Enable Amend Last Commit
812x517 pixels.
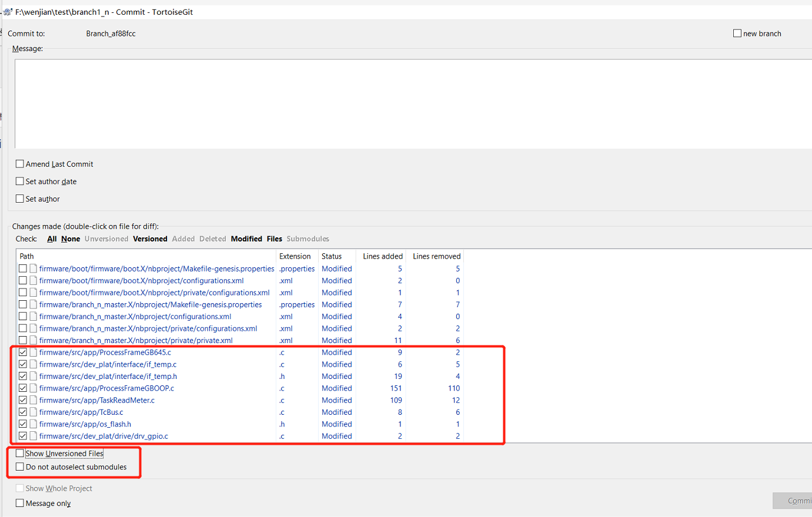coord(19,164)
